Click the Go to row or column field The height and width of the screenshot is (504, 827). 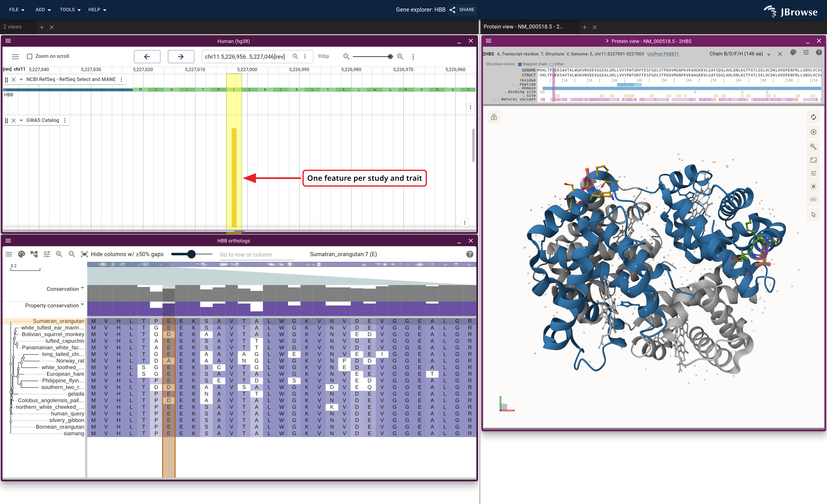[257, 254]
